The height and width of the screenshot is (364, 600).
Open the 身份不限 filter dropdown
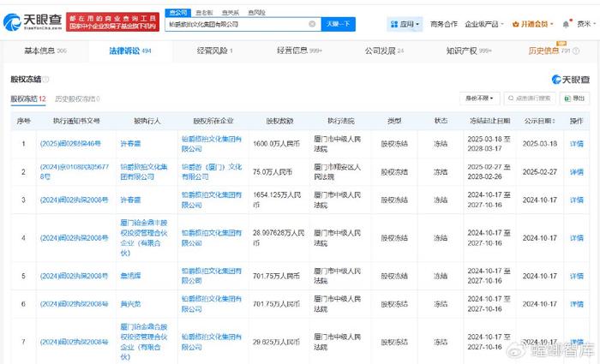pyautogui.click(x=479, y=98)
